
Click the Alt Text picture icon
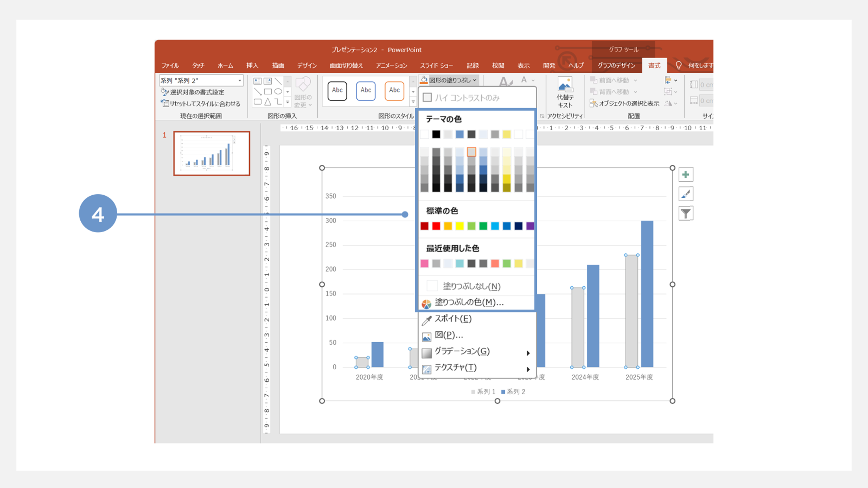(x=565, y=84)
